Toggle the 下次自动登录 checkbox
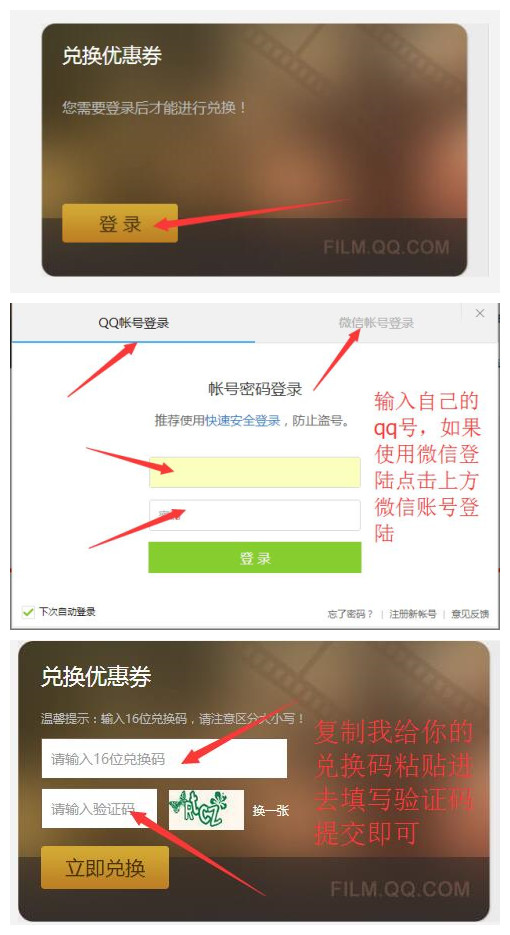Image resolution: width=510 pixels, height=935 pixels. pyautogui.click(x=28, y=612)
